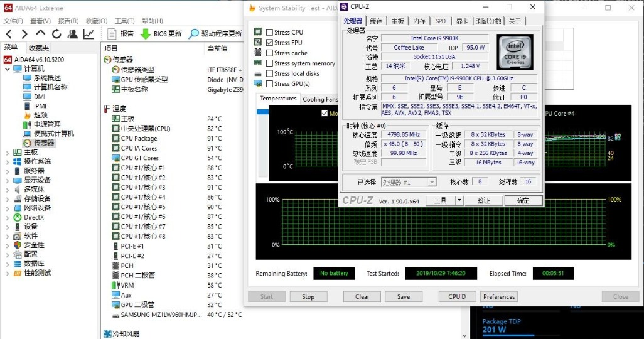Open the 处理器 #1 selection dropdown

coord(432,182)
